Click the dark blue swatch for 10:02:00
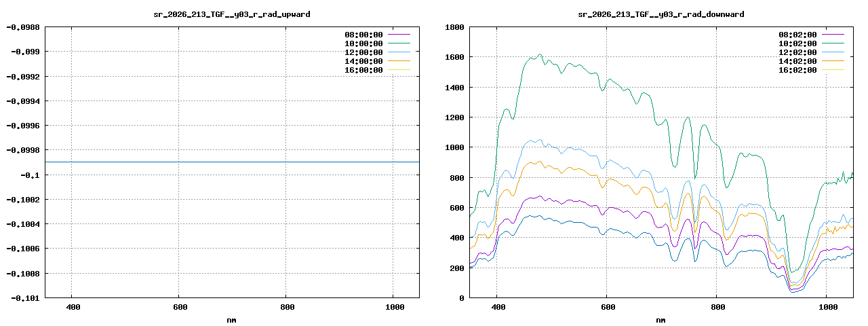This screenshot has height=326, width=868. pos(833,43)
